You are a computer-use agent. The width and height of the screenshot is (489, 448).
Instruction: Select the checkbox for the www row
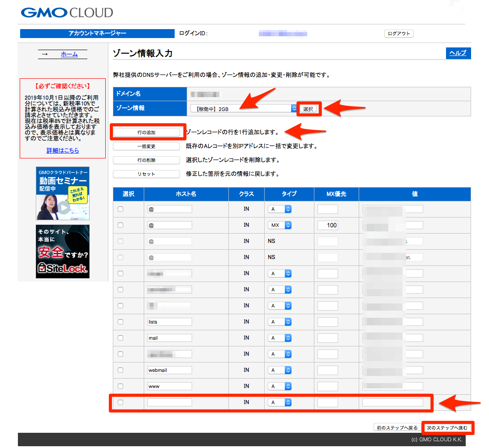click(120, 386)
